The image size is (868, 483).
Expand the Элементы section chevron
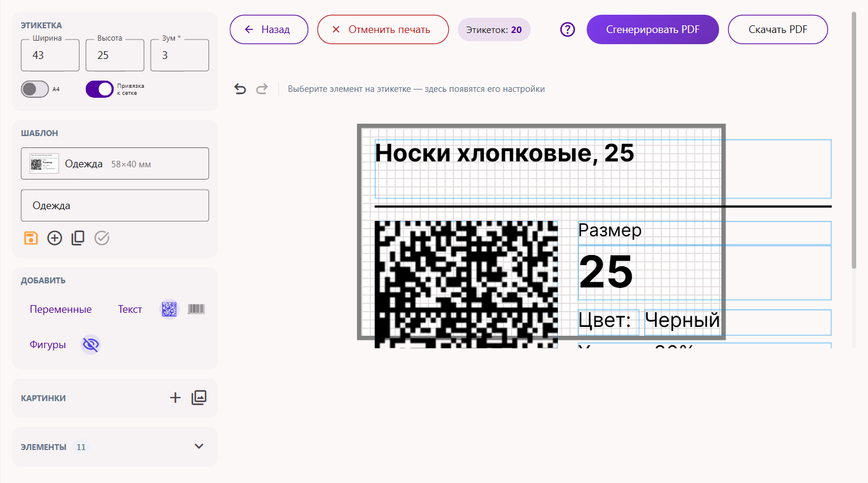click(x=199, y=446)
